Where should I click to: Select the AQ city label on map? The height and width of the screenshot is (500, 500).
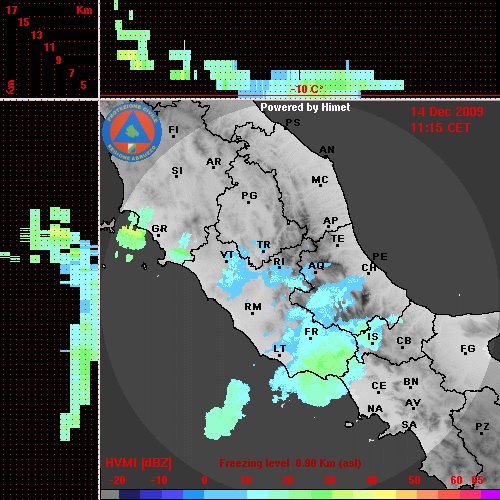316,266
